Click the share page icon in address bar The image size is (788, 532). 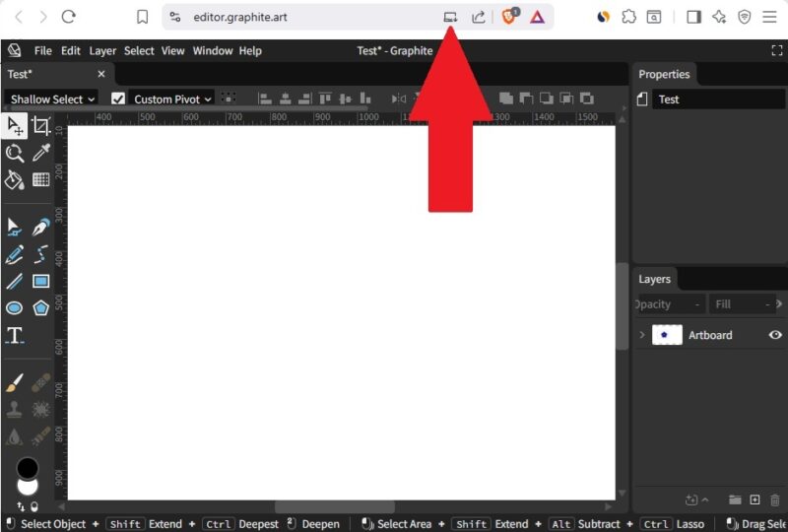click(x=478, y=17)
